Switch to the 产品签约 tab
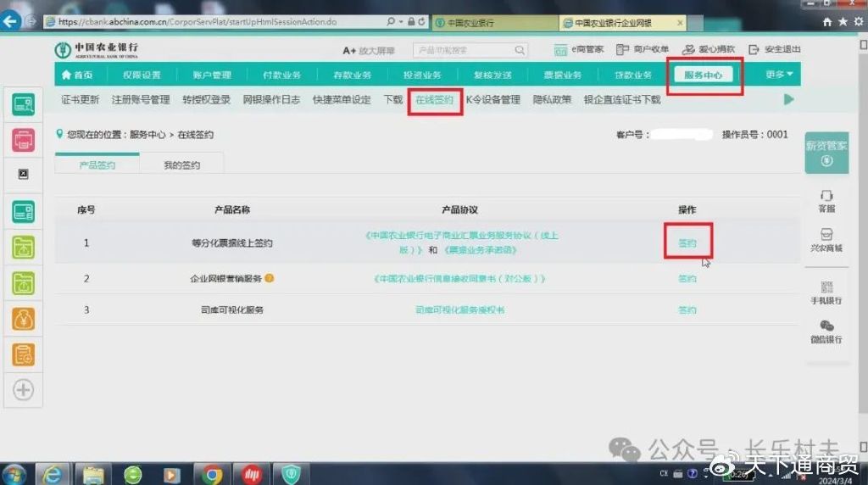 97,165
